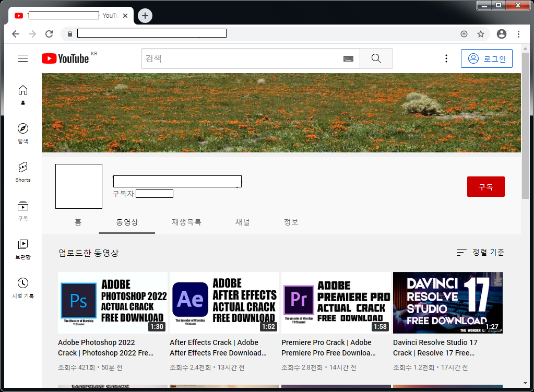
Task: Close the YouTube browser tab
Action: 125,16
